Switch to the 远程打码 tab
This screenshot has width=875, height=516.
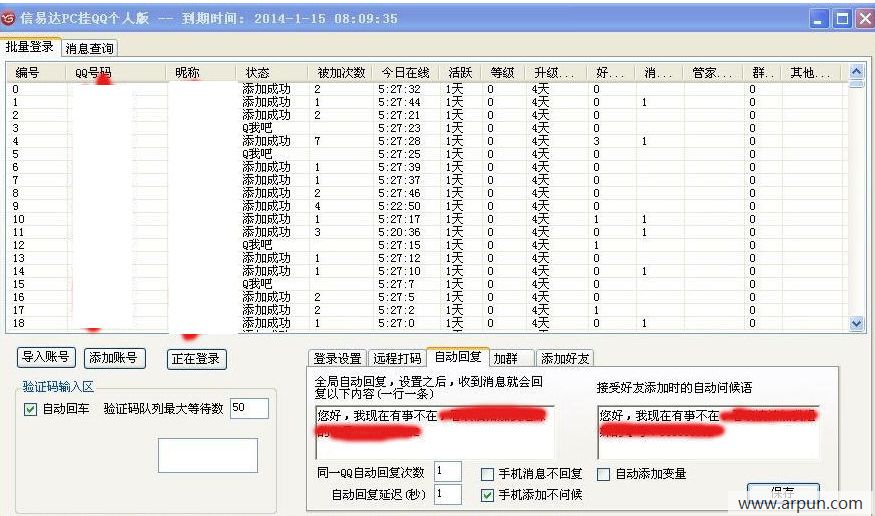pos(397,358)
